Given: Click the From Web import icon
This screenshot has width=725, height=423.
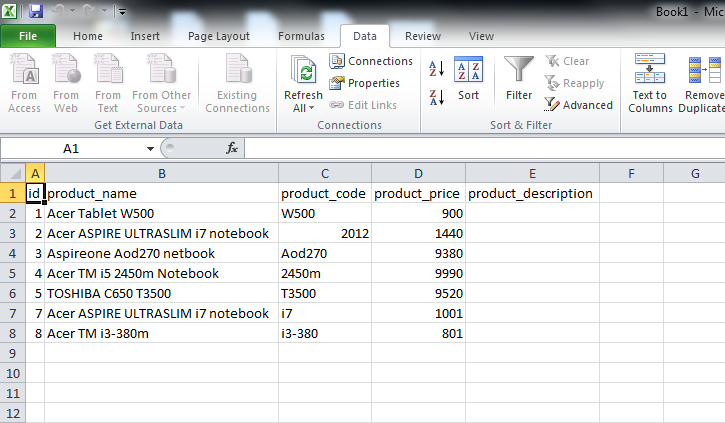Looking at the screenshot, I should 66,84.
